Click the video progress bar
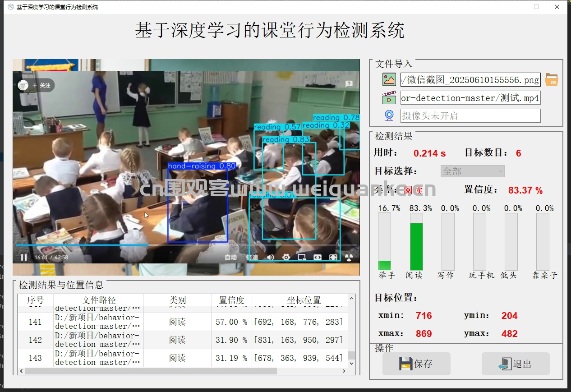The width and height of the screenshot is (571, 392). [x=186, y=245]
